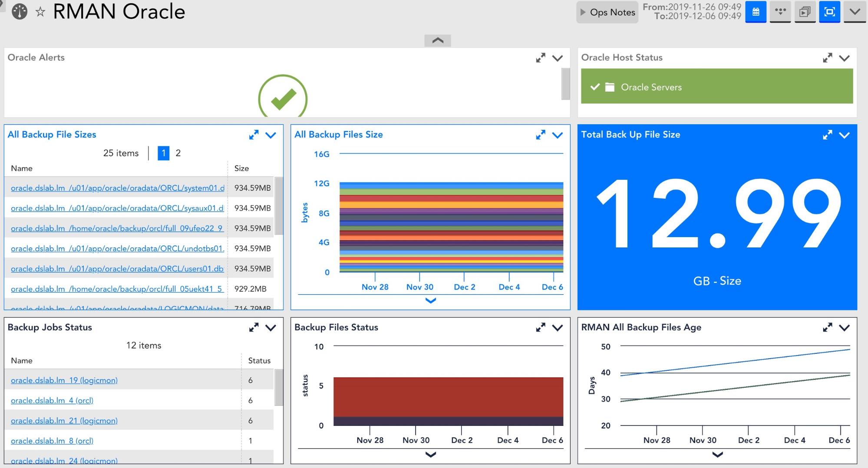Open the ORCL/undotbs01 backup file link
Screen dimensions: 868x468
[x=118, y=248]
